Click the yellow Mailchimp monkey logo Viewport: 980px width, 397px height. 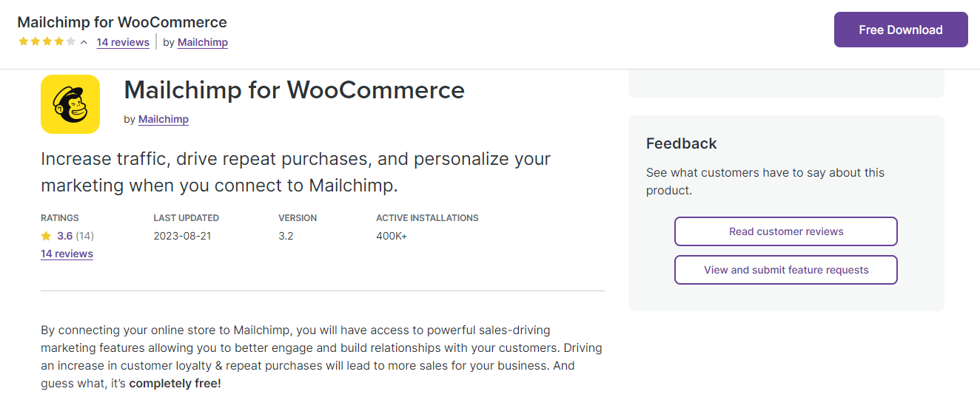(x=70, y=104)
